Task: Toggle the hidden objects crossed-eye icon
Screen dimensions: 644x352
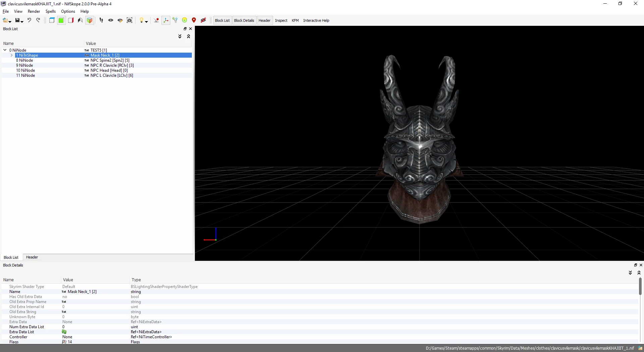Action: (x=203, y=20)
